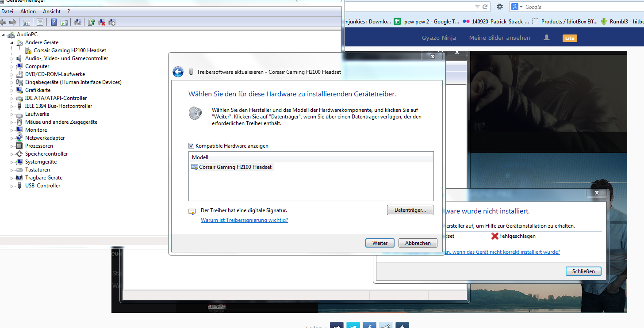Click the blue Help question-mark toolbar icon
644x328 pixels.
[x=54, y=22]
